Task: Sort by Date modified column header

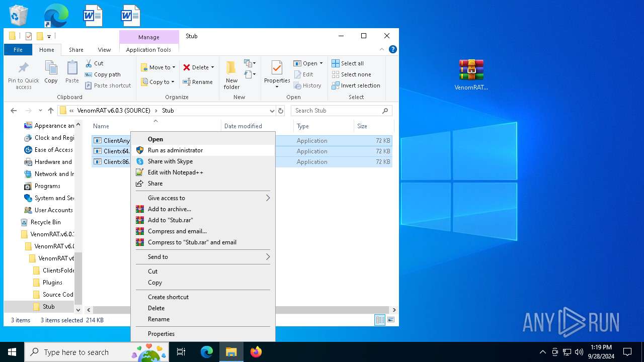Action: click(257, 126)
